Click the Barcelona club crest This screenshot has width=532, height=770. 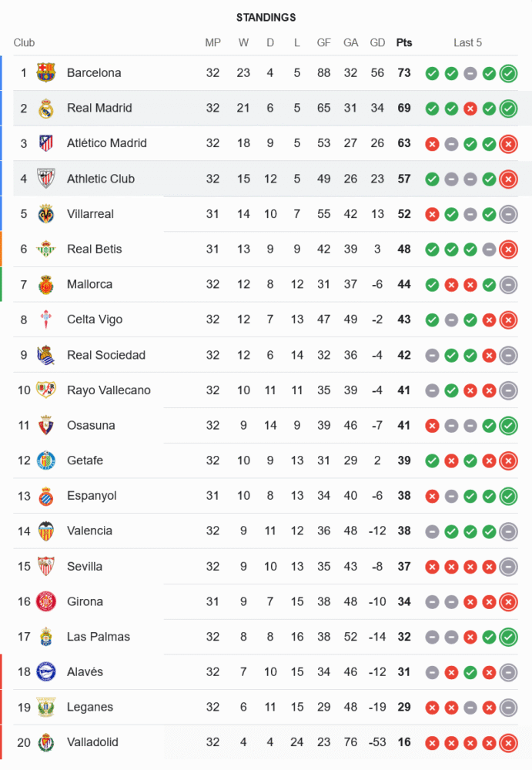pyautogui.click(x=46, y=73)
